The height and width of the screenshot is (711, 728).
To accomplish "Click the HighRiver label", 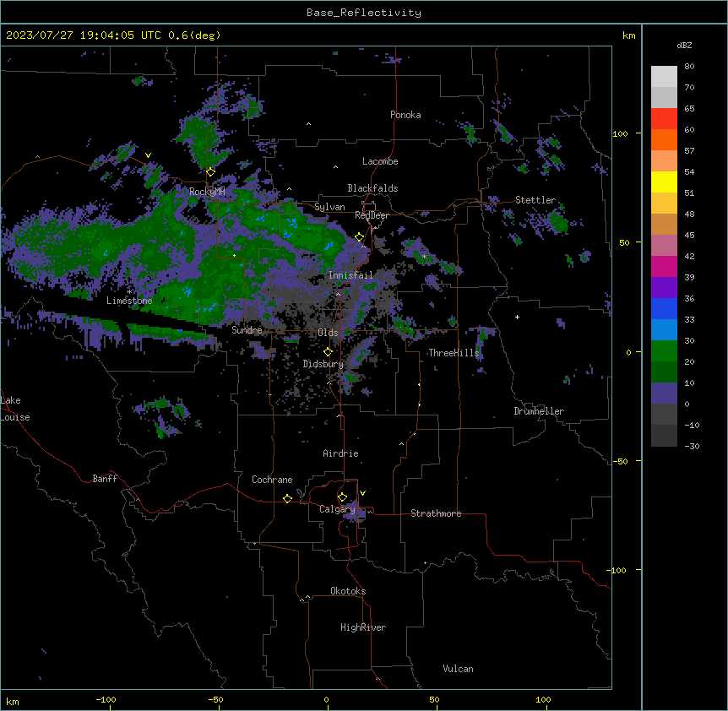I will pos(363,627).
